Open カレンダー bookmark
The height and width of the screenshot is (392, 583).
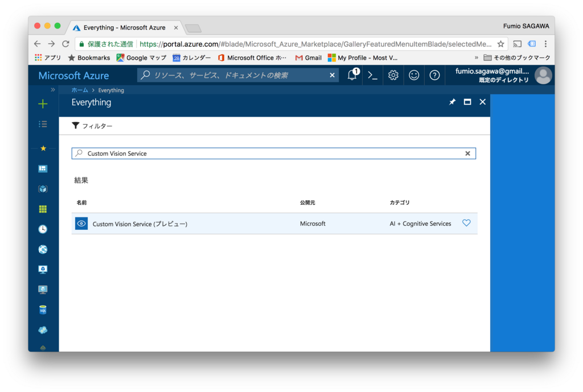[192, 57]
